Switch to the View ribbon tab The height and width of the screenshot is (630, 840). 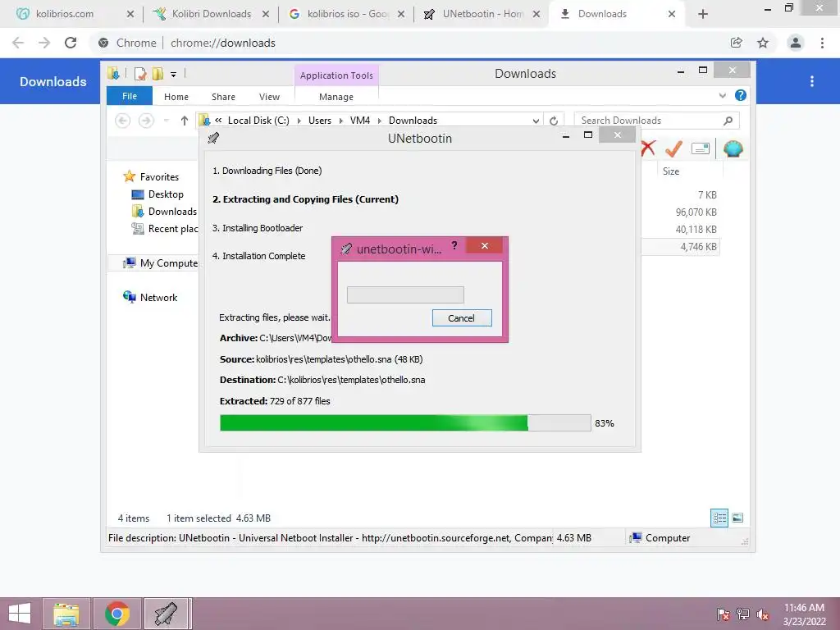269,97
